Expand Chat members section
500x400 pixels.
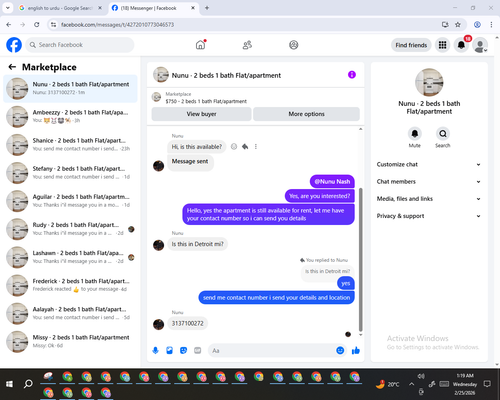point(429,182)
